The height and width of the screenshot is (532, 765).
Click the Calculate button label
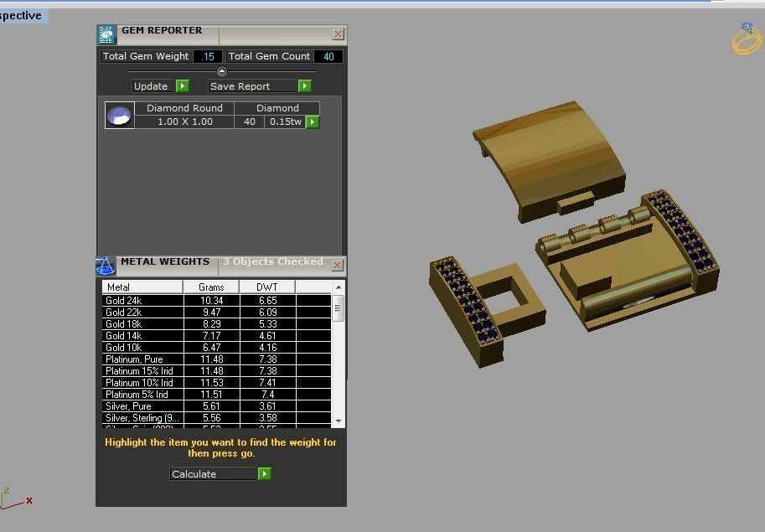click(214, 473)
